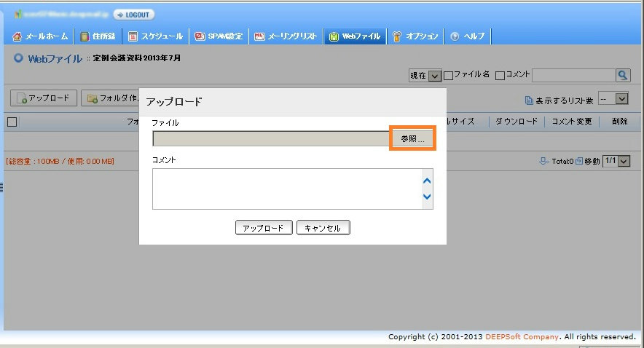The width and height of the screenshot is (644, 348).
Task: Click the file path input field
Action: pos(271,138)
